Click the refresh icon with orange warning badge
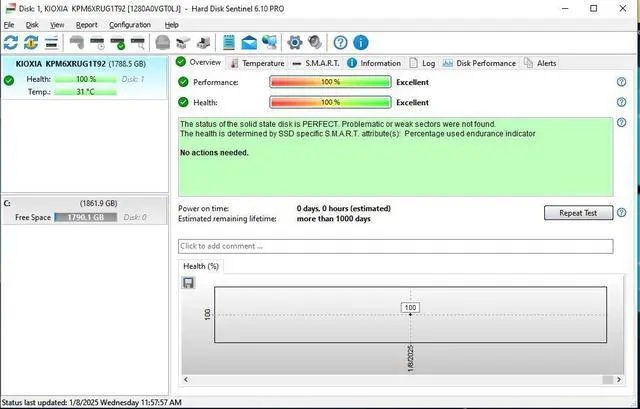The height and width of the screenshot is (409, 640). coord(31,42)
